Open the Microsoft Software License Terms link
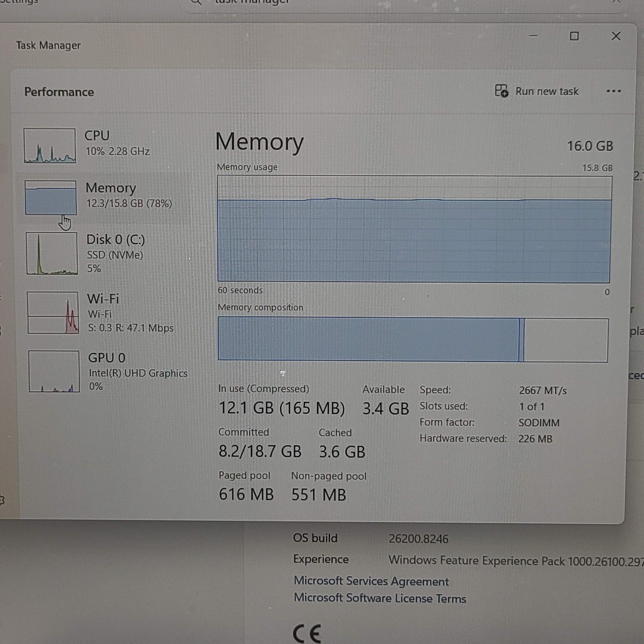 [x=380, y=598]
